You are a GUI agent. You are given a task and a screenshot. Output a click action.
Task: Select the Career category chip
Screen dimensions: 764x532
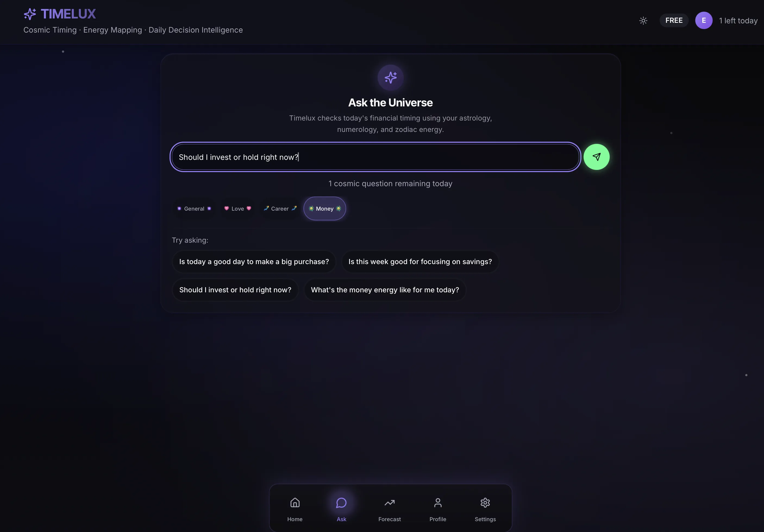(x=280, y=209)
